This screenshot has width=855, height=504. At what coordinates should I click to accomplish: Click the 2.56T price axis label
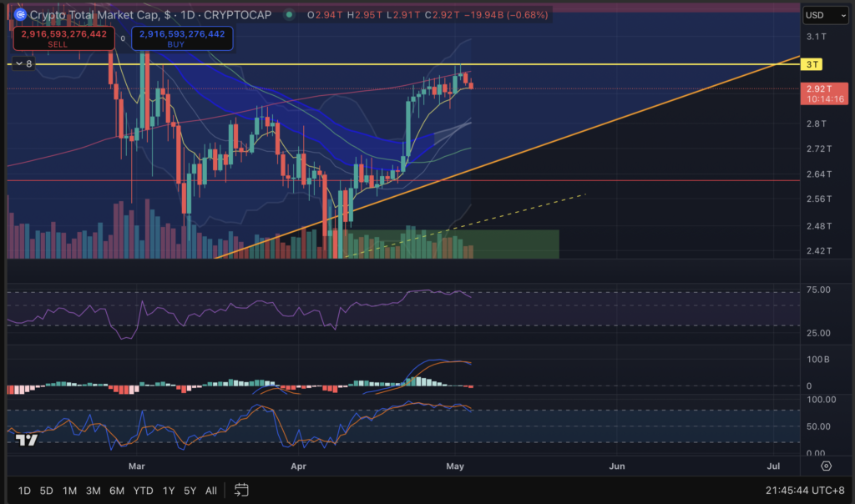(x=819, y=199)
